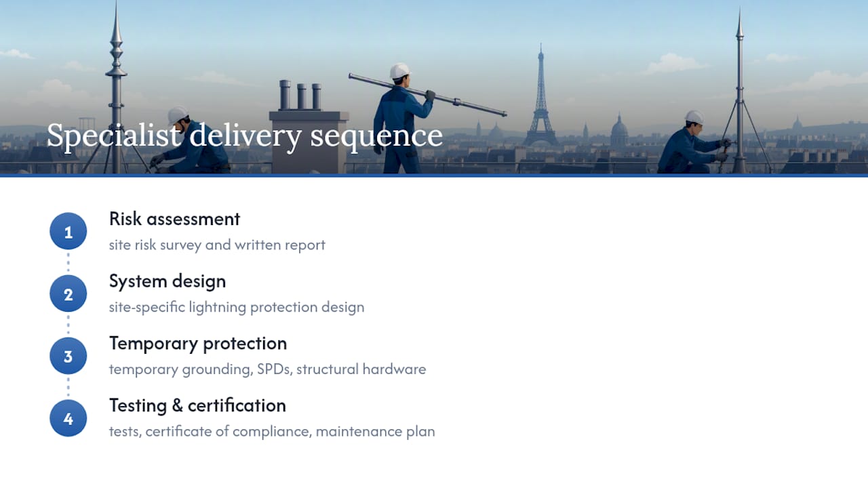
Task: Click the number 3 step circle
Action: (x=68, y=357)
